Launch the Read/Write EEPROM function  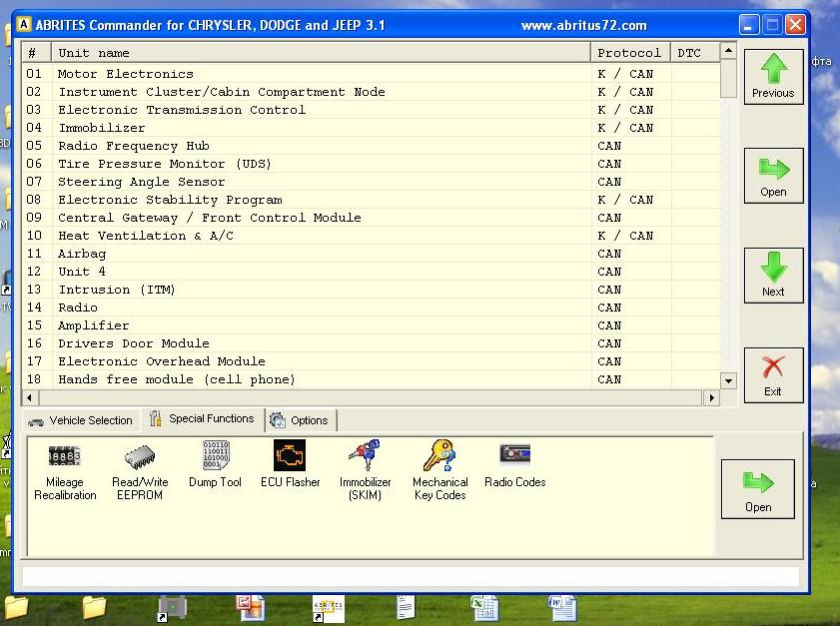coord(140,470)
